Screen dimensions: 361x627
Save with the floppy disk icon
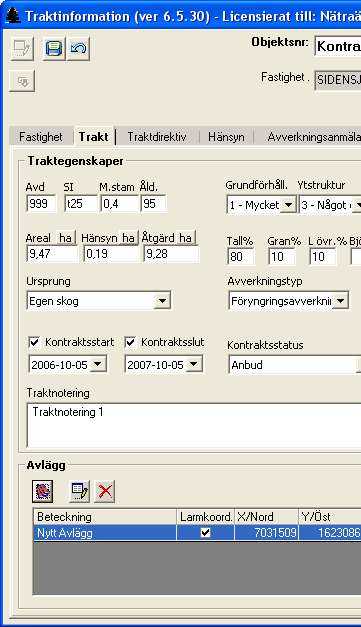54,49
